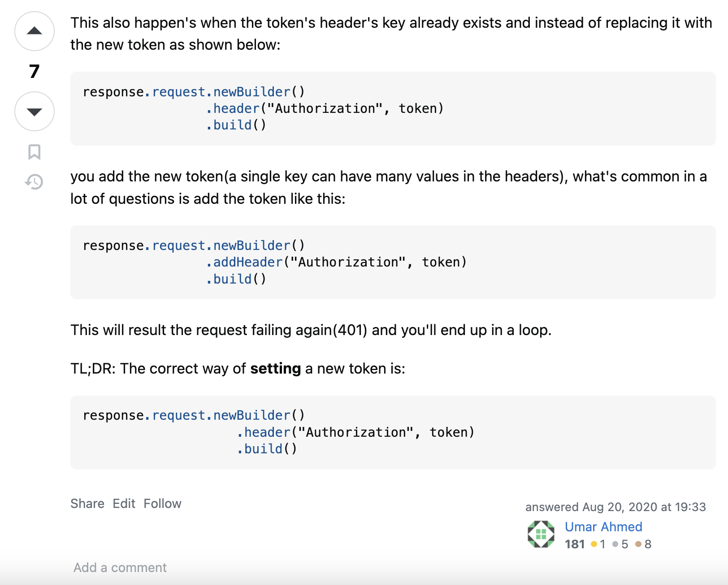Click the silver badge count
The height and width of the screenshot is (585, 728).
(x=624, y=544)
